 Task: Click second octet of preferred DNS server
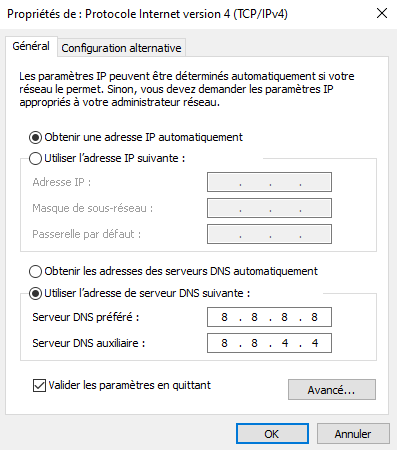tap(254, 317)
